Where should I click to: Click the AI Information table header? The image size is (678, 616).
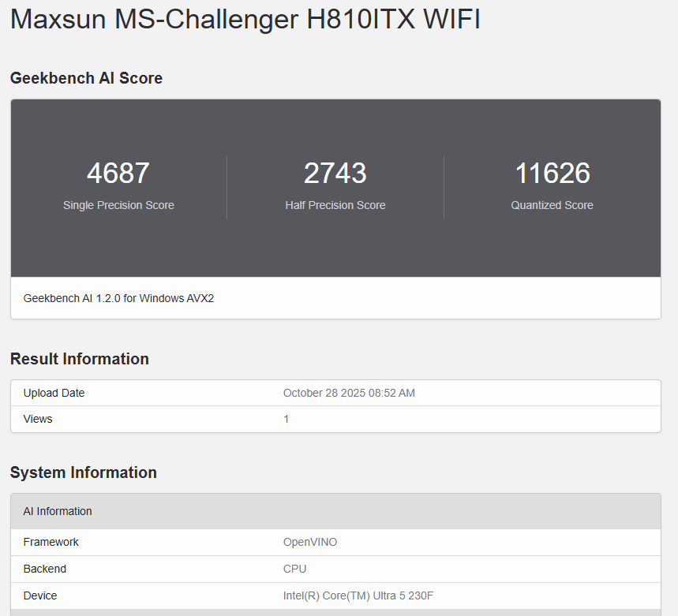[x=335, y=511]
